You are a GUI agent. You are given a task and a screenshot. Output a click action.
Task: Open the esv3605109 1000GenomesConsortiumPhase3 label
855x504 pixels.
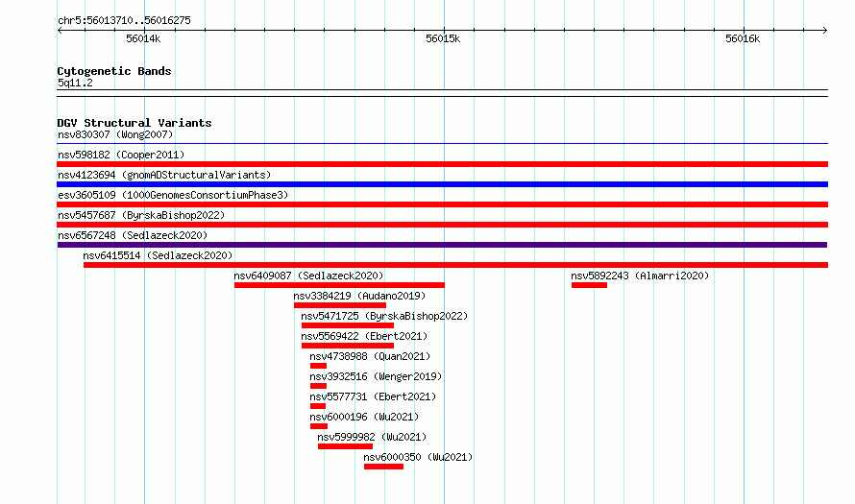click(x=173, y=195)
